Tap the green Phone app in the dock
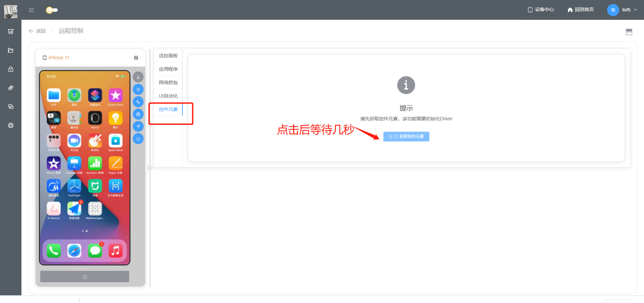Image resolution: width=644 pixels, height=303 pixels. click(54, 250)
